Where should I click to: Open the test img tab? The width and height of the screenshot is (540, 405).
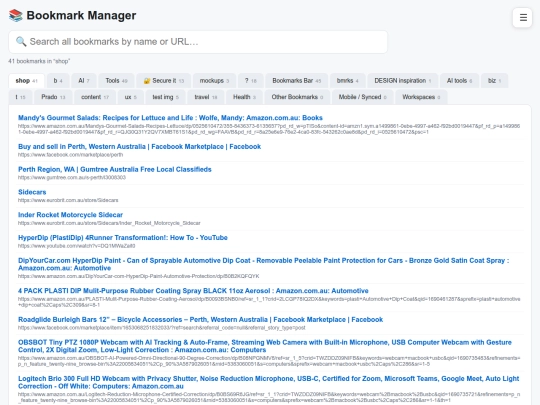pyautogui.click(x=165, y=97)
